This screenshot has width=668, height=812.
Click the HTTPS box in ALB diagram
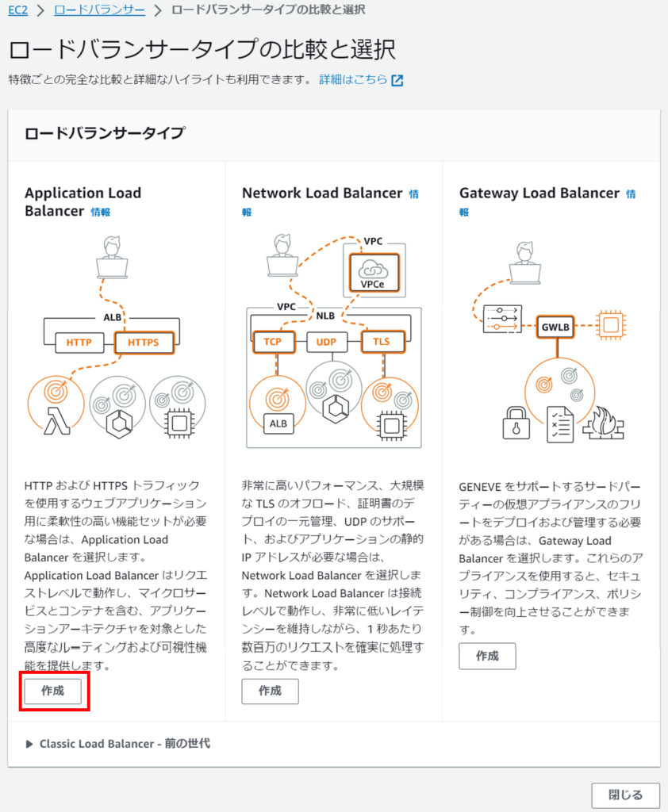pos(144,343)
